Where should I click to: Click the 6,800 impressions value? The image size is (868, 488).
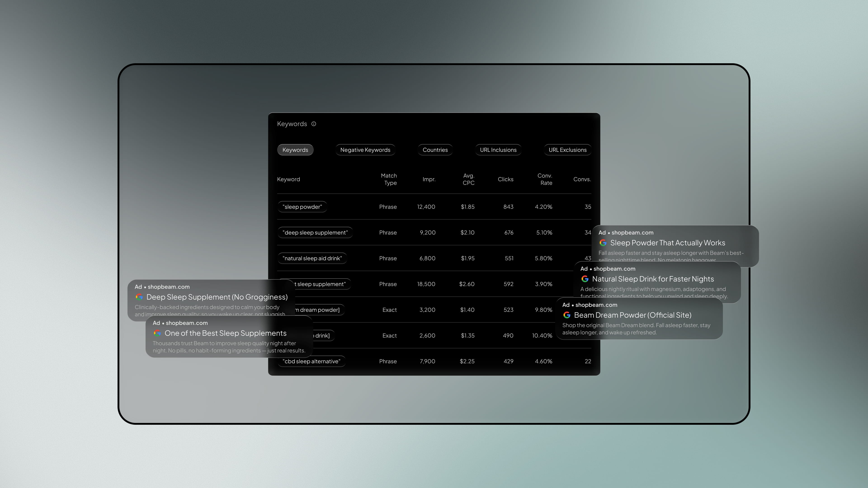(427, 258)
